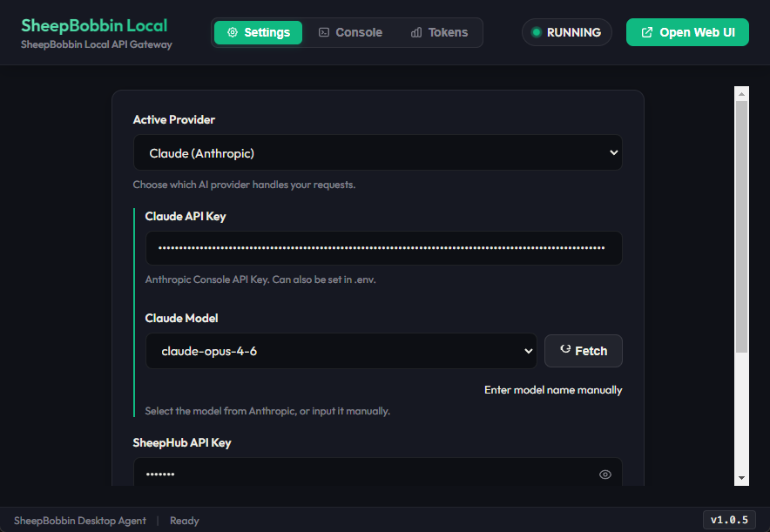770x532 pixels.
Task: Click the settings panel scrollbar thumb
Action: point(741,226)
